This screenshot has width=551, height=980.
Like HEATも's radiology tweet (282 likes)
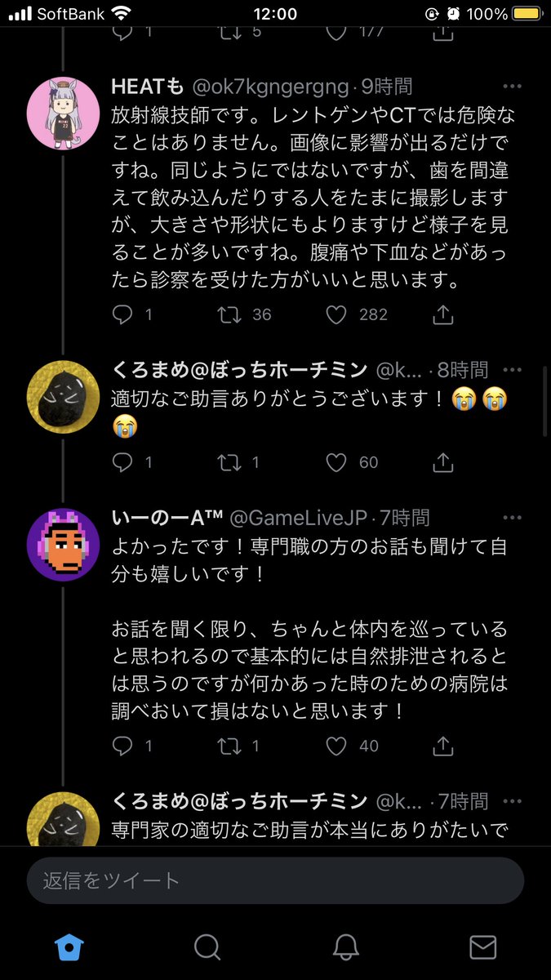tap(337, 314)
